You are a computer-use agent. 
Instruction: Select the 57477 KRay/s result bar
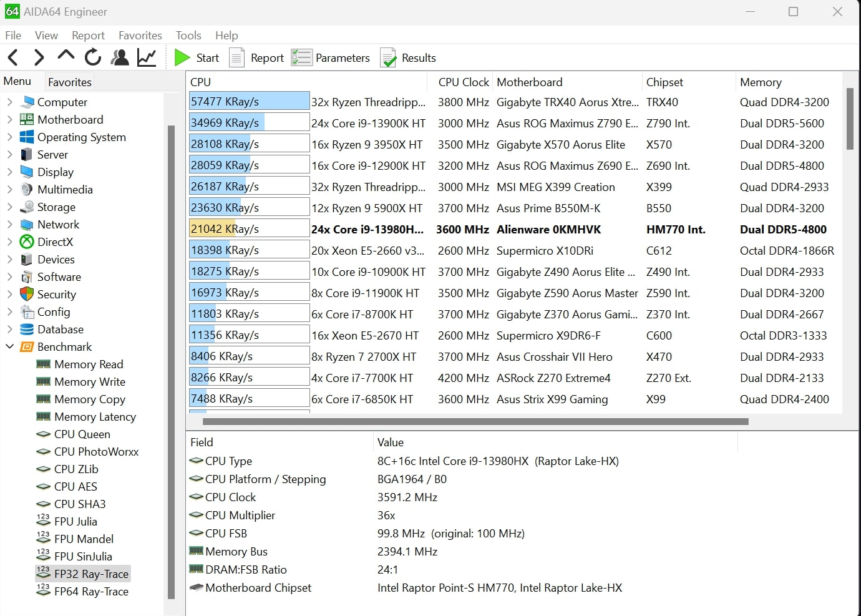[249, 101]
